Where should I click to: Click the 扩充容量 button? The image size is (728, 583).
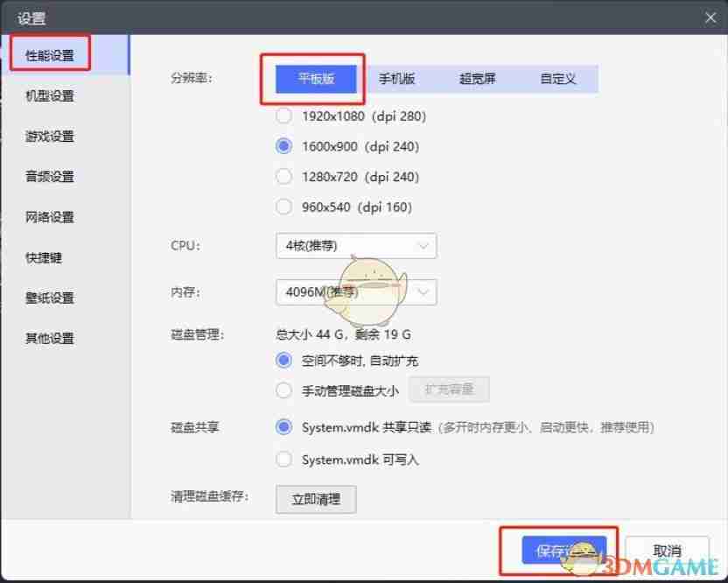449,390
